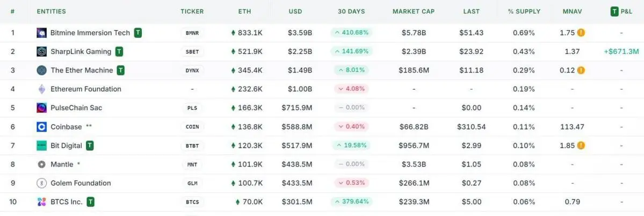Viewport: 644px width, 216px height.
Task: Open the SBET ticker badge
Action: click(192, 52)
